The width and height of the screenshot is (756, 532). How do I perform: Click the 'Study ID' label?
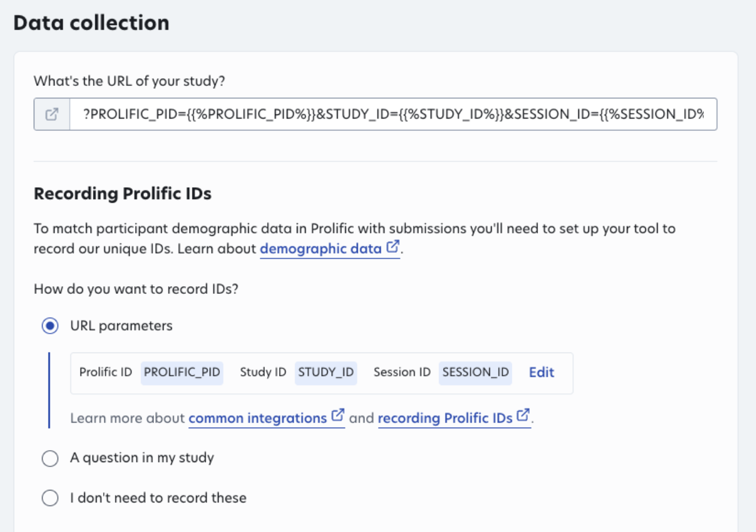coord(263,373)
